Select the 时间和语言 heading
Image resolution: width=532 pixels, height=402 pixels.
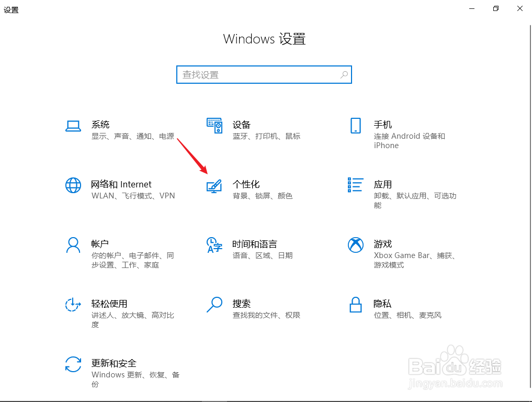pos(255,244)
